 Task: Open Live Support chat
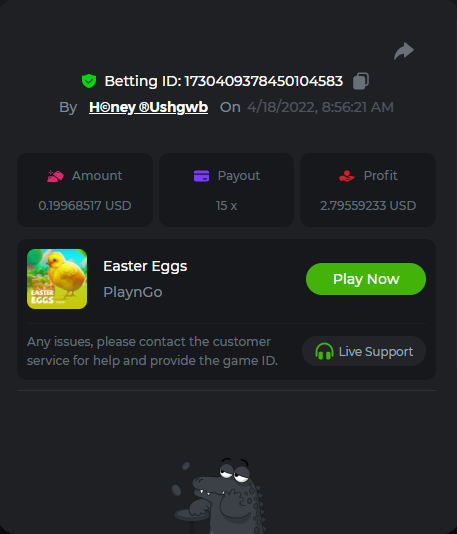[364, 351]
